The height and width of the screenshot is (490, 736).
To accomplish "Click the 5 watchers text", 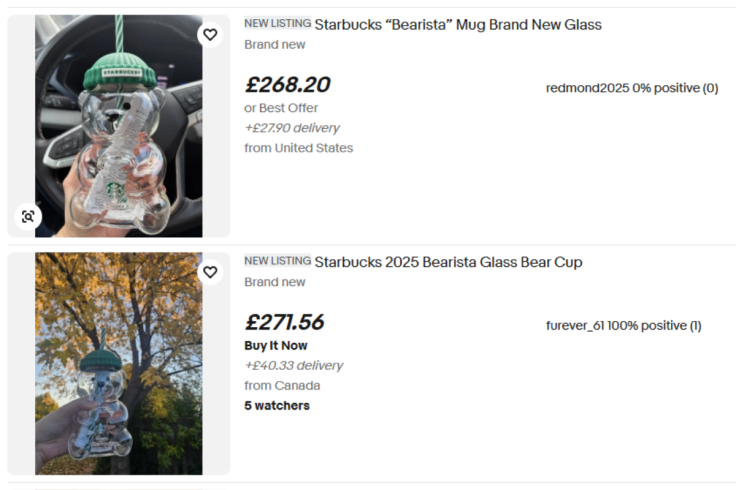I will (x=277, y=406).
